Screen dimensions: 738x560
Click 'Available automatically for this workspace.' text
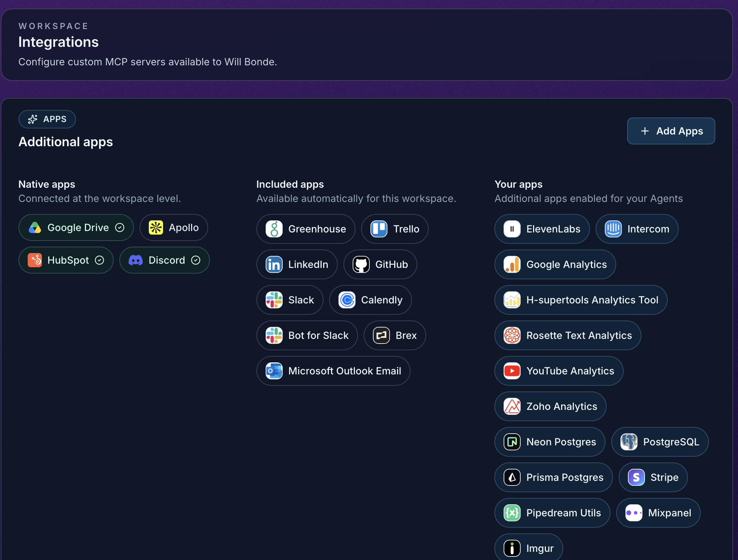point(356,198)
